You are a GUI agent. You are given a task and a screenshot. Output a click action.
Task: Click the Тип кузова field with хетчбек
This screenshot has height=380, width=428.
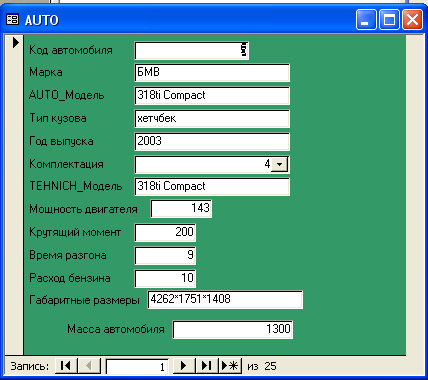point(212,118)
